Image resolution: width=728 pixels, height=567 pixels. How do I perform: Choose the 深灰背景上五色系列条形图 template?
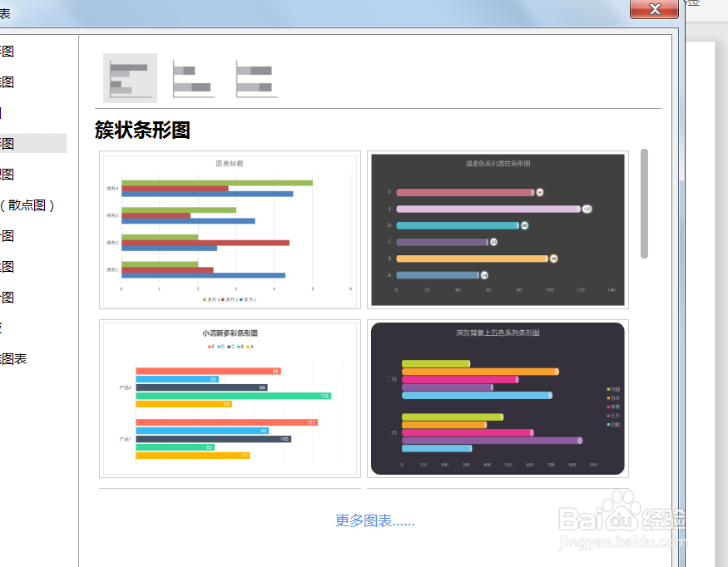click(x=498, y=398)
